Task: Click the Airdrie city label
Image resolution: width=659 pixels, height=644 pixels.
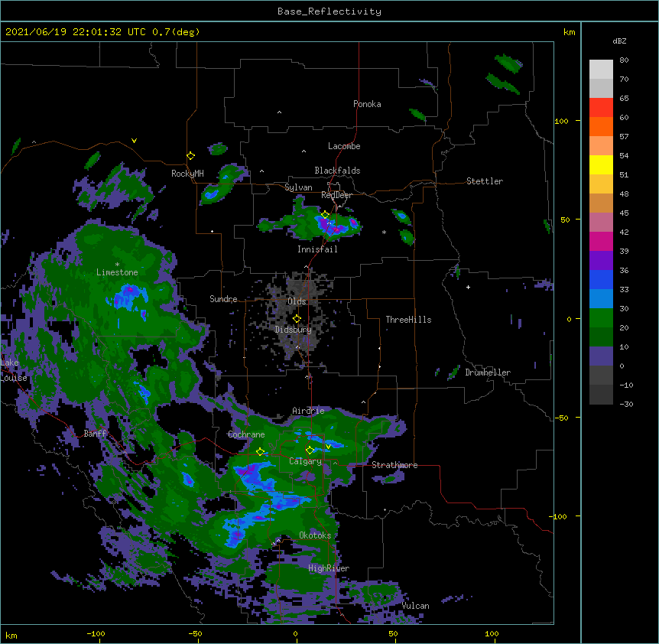Action: click(x=308, y=411)
